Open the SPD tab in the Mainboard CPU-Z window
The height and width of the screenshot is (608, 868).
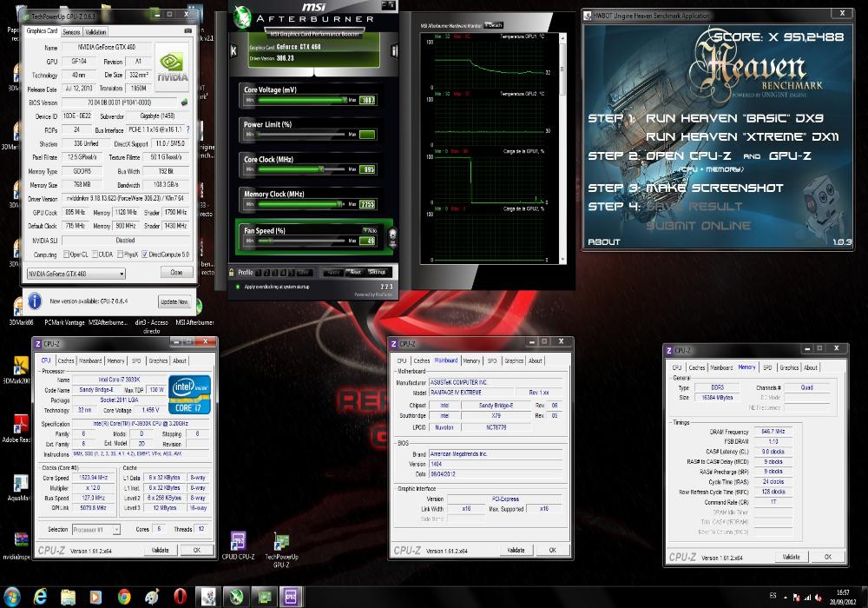[x=492, y=360]
